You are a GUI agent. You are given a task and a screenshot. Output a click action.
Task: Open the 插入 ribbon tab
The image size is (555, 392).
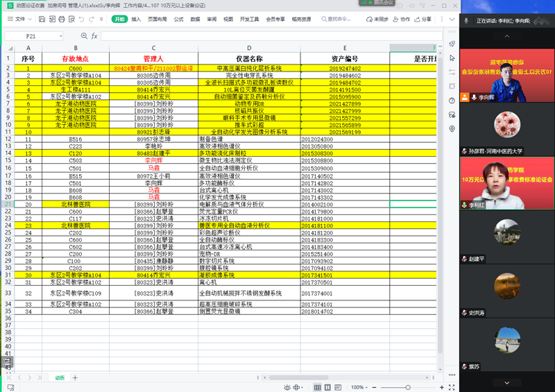tap(136, 19)
